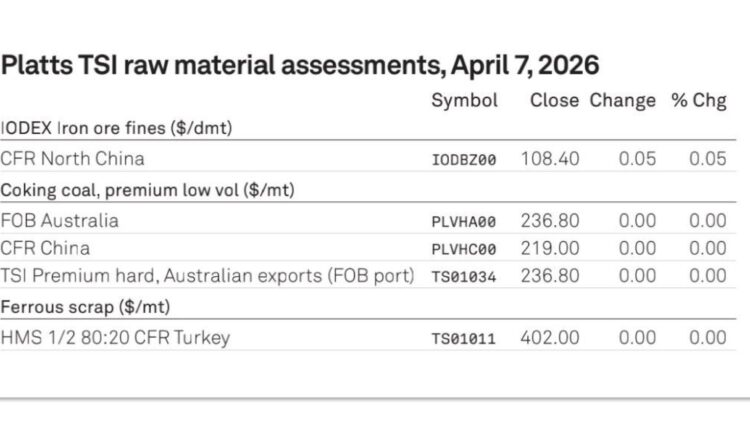Select the HMS 1/2 80:20 CFR Turkey label
Image resolution: width=750 pixels, height=430 pixels.
(x=115, y=337)
